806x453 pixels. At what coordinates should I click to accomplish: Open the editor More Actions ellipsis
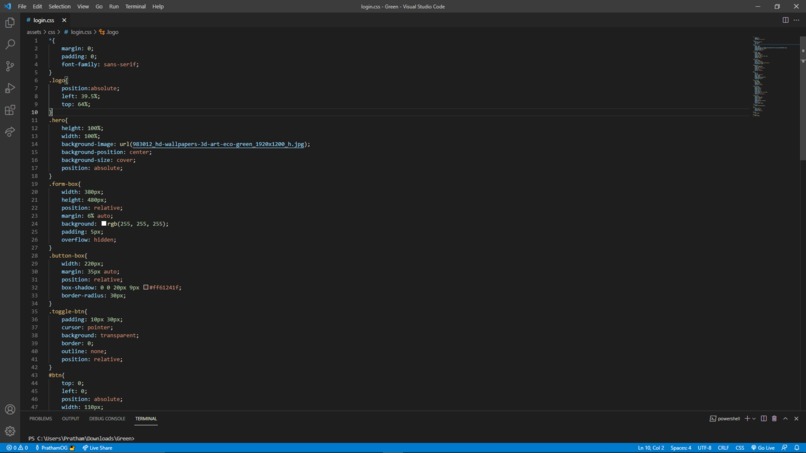796,20
